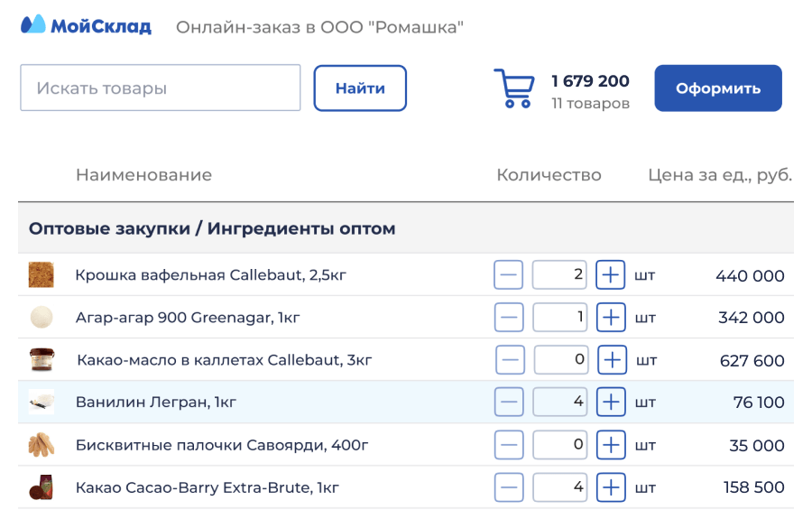This screenshot has width=812, height=528.
Task: Click price 158 500
Action: pyautogui.click(x=753, y=487)
